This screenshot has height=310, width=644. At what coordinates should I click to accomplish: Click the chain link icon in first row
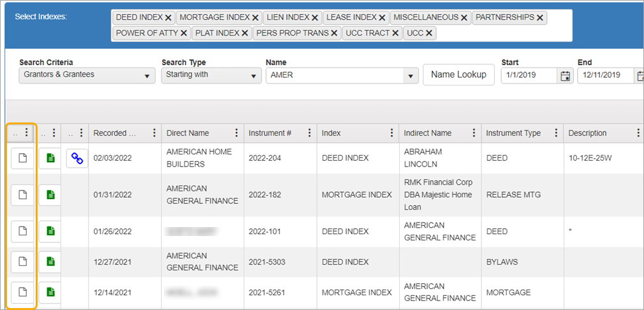(77, 158)
